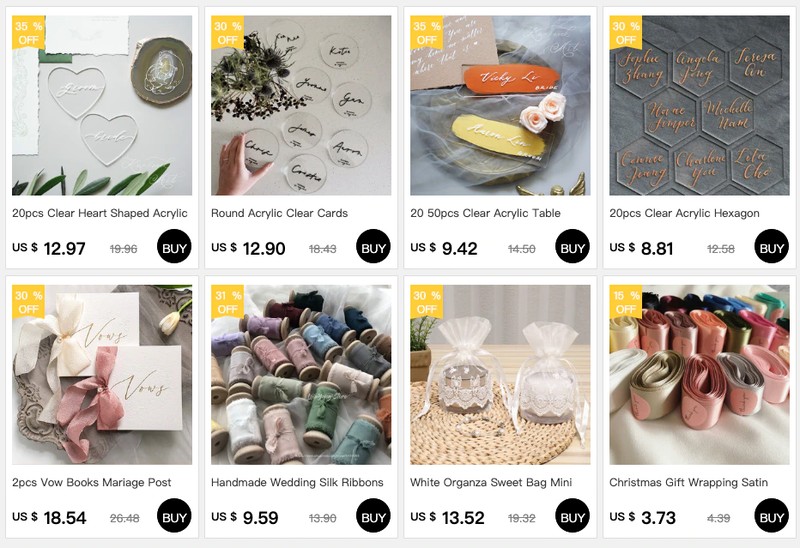Click BUY for the 2pcs Vow Books item
The image size is (800, 548).
click(174, 515)
